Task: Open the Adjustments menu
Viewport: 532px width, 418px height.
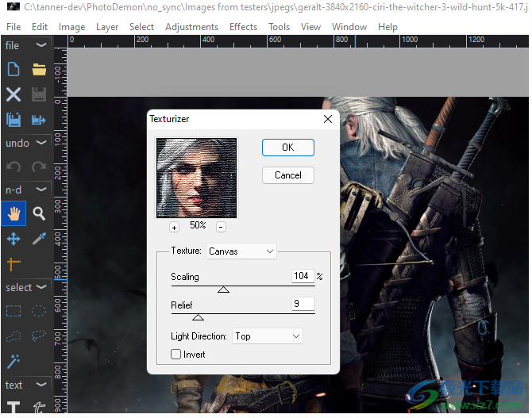Action: pyautogui.click(x=191, y=27)
